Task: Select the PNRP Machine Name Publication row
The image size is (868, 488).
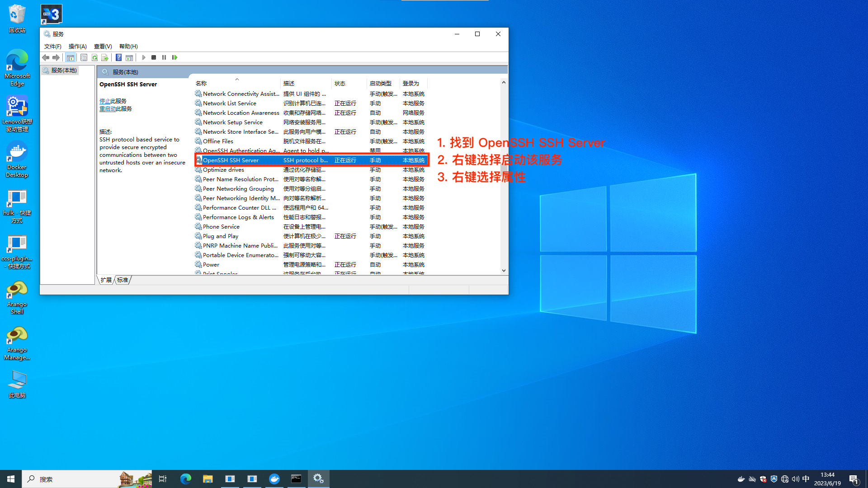Action: (311, 246)
